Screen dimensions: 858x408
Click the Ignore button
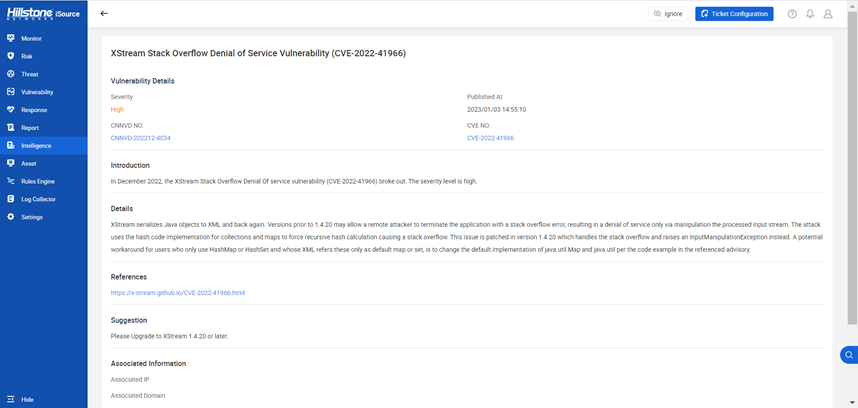pos(668,14)
